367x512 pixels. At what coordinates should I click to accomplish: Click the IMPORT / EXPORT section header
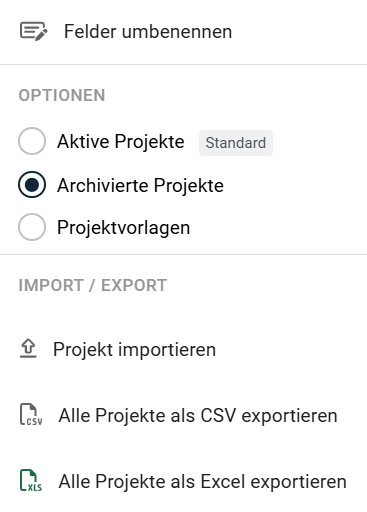point(93,285)
